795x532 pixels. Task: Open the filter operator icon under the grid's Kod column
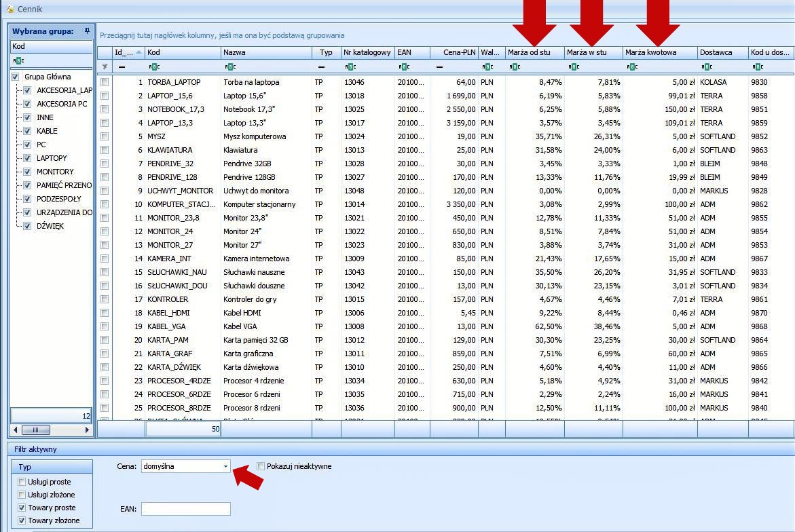(154, 66)
